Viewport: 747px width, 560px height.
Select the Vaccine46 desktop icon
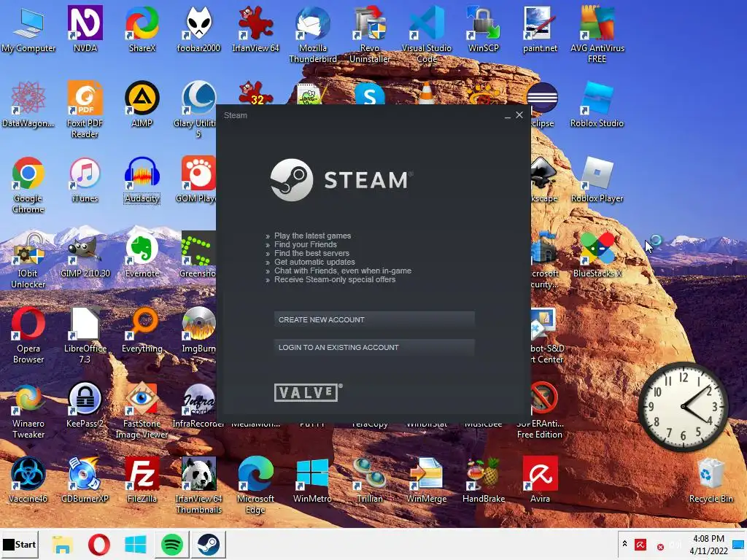click(28, 481)
